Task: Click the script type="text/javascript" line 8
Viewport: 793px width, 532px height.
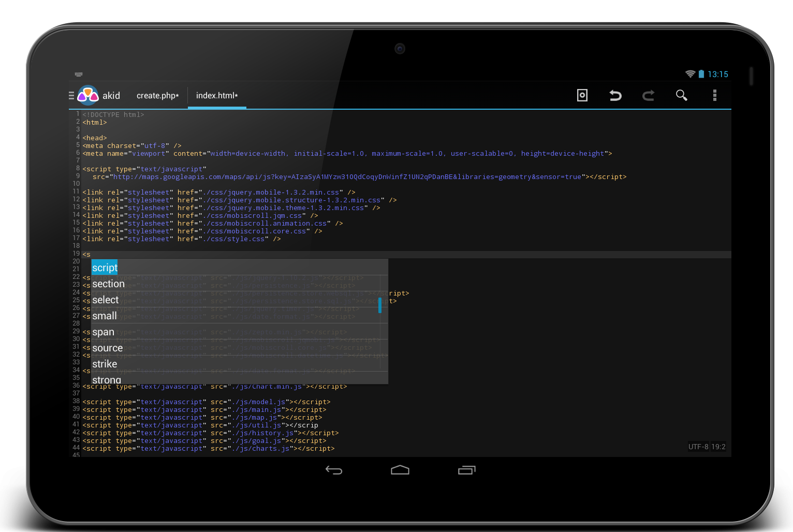Action: point(144,169)
